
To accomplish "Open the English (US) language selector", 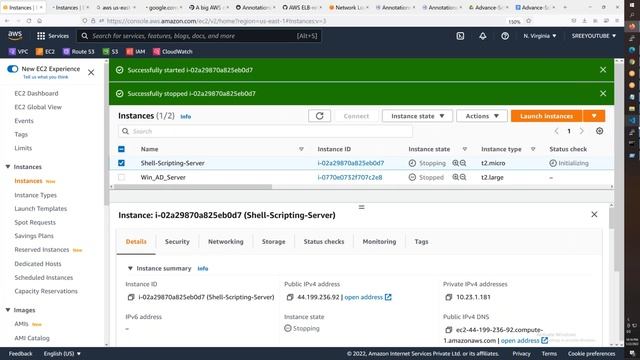I will coord(62,353).
